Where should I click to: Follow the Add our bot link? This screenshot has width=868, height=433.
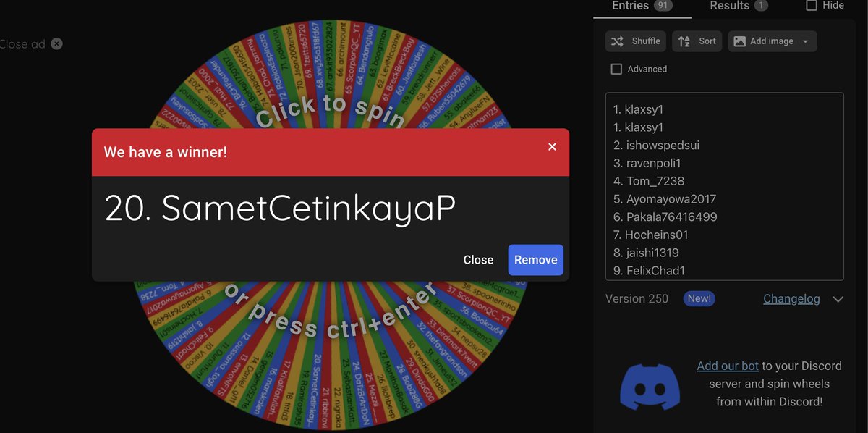pos(728,366)
